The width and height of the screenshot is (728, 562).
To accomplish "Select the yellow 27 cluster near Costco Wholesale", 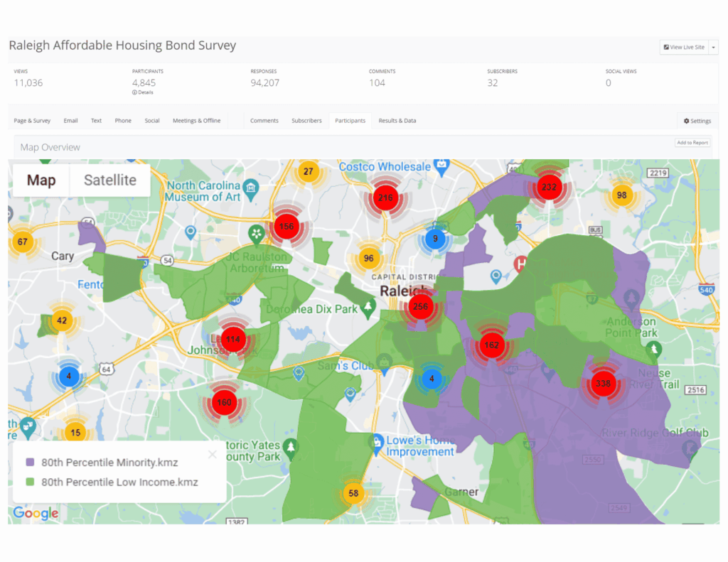I will [x=309, y=171].
